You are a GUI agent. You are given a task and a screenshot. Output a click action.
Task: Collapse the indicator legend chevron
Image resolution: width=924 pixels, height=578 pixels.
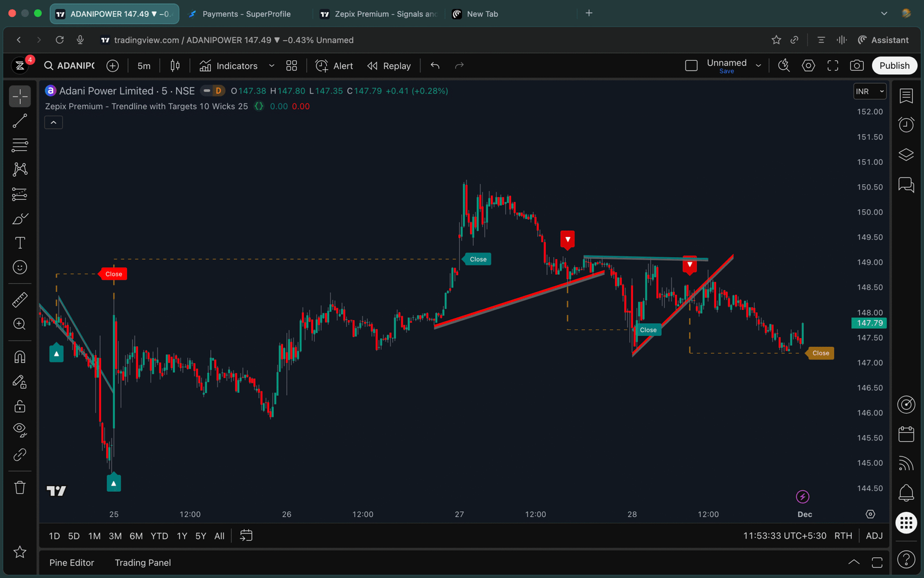click(53, 123)
